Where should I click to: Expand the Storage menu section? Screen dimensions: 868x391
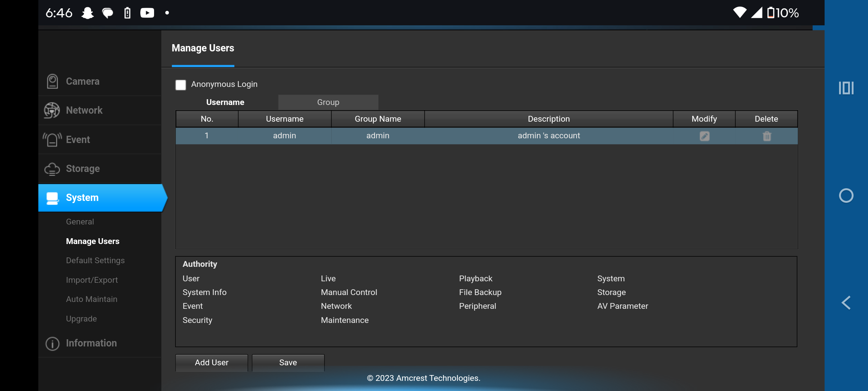pos(100,169)
